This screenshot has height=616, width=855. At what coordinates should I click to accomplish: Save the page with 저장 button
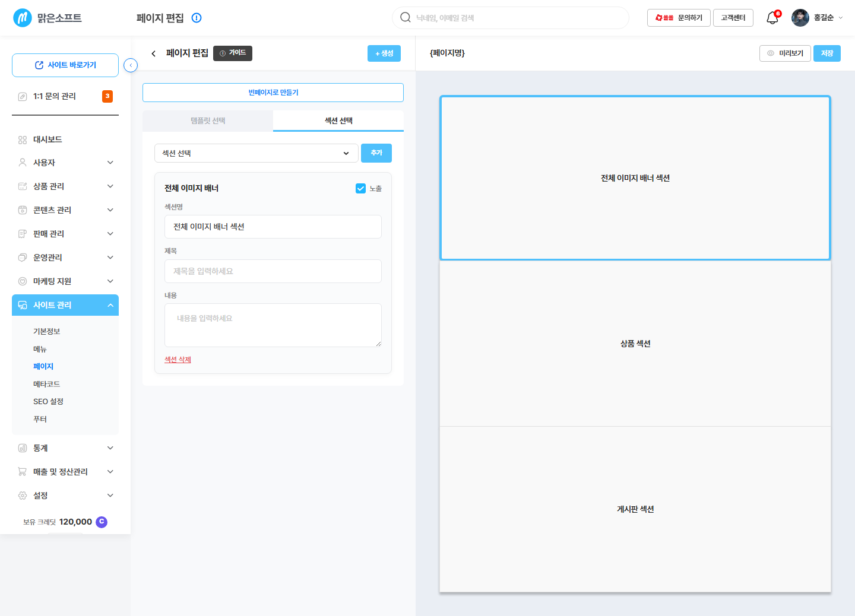coord(827,53)
